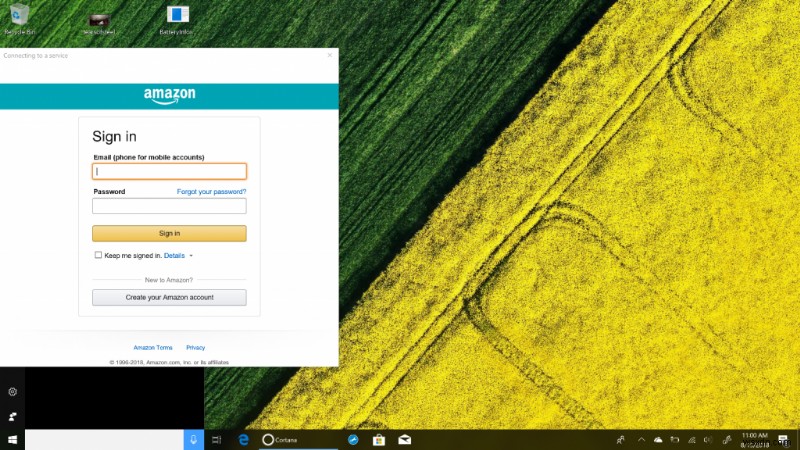
Task: Switch to the Cortana taskbar item
Action: click(298, 440)
